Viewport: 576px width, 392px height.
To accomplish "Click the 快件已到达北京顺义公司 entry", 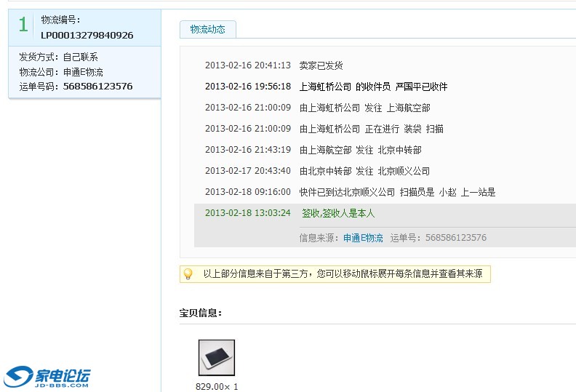I will 397,192.
